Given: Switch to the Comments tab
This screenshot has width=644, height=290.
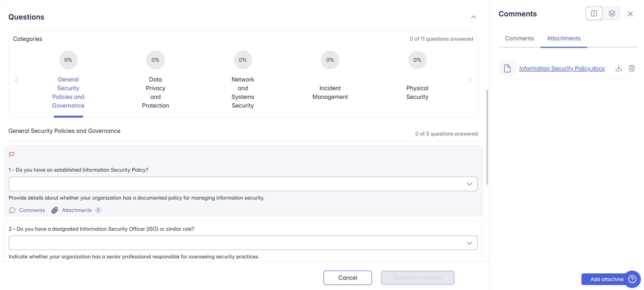Looking at the screenshot, I should (519, 38).
